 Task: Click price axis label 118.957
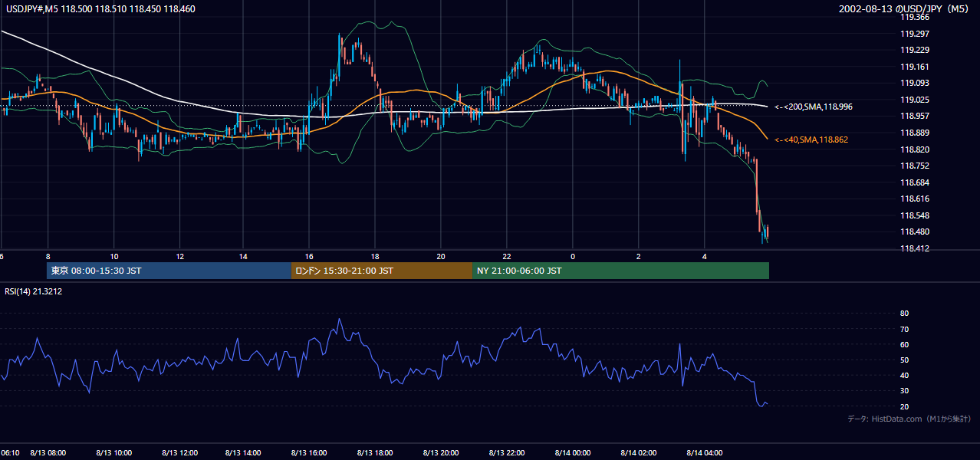[x=915, y=116]
